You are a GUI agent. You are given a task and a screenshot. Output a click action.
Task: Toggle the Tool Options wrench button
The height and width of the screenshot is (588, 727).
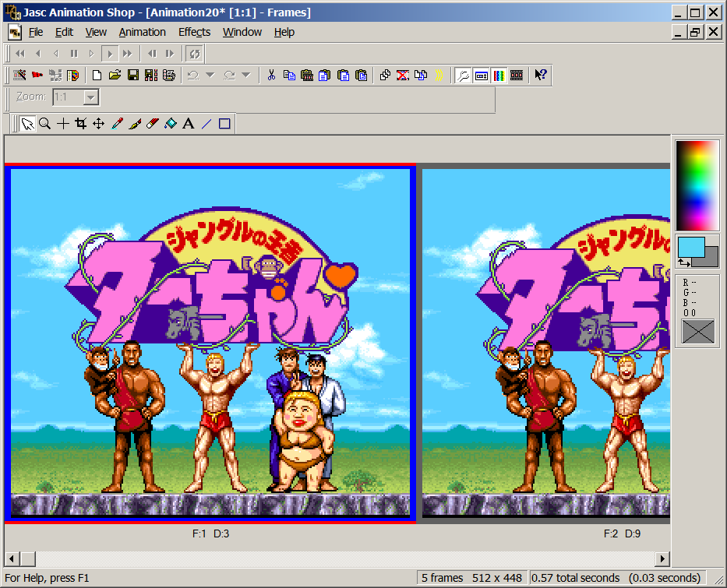(x=463, y=75)
